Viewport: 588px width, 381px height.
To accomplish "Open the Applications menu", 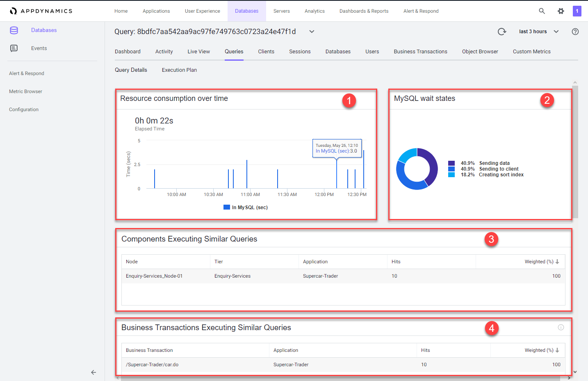I will [x=156, y=11].
